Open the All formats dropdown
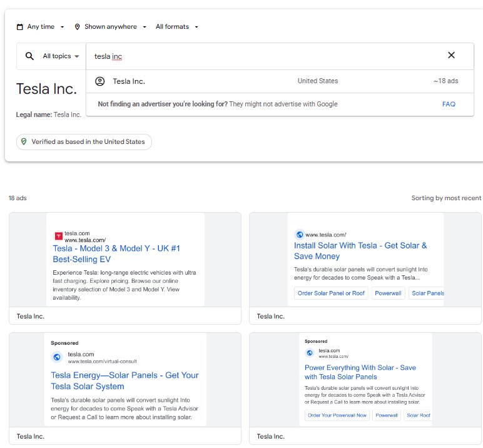Viewport: 483px width, 448px height. coord(177,27)
